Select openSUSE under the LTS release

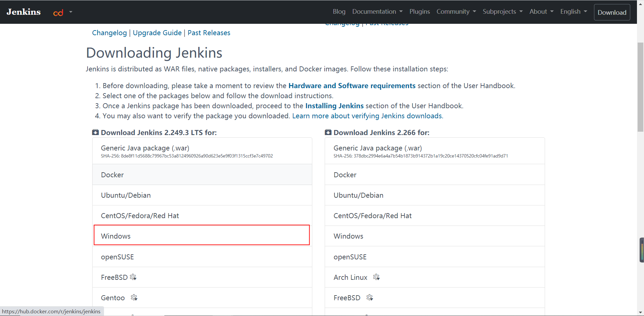click(202, 257)
